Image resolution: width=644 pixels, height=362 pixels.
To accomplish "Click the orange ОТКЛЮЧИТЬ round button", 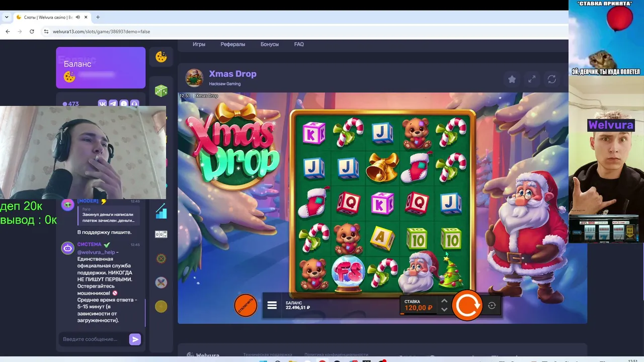I will click(246, 306).
